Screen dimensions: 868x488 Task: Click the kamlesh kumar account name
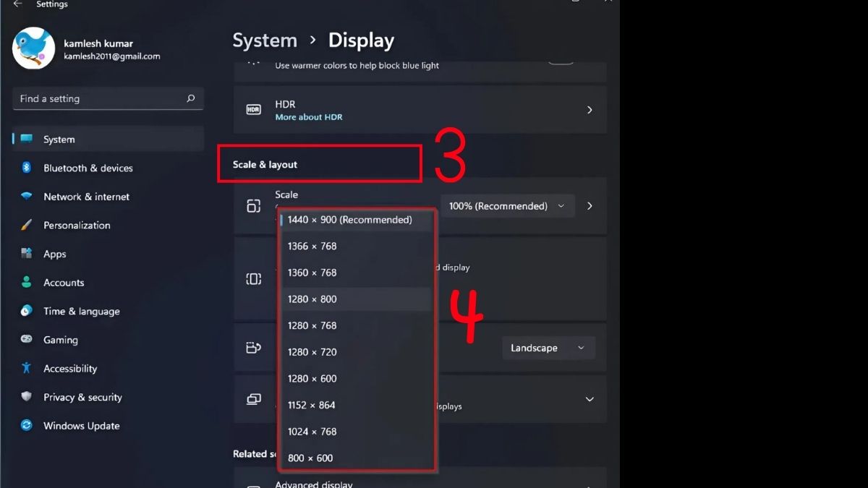click(98, 43)
